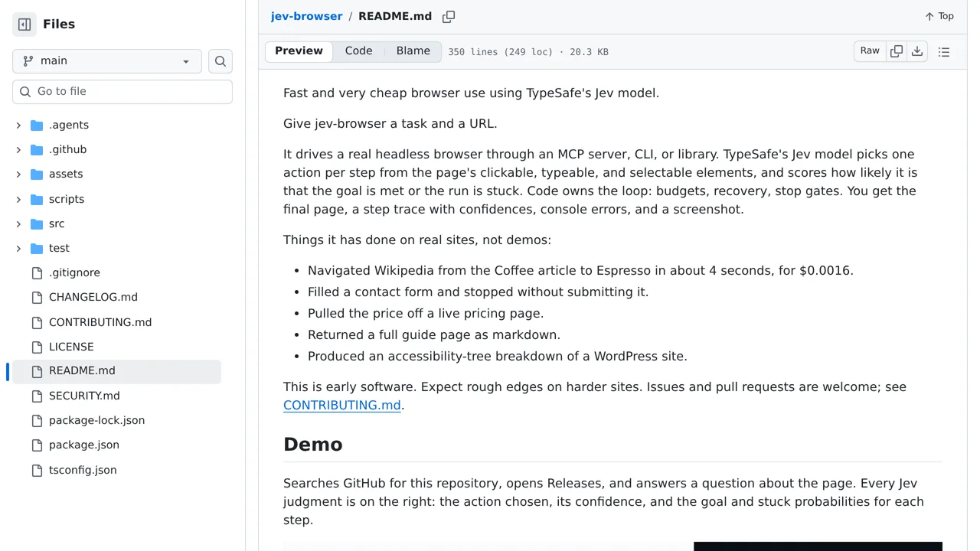Switch to the Preview tab
This screenshot has width=980, height=551.
(x=299, y=51)
